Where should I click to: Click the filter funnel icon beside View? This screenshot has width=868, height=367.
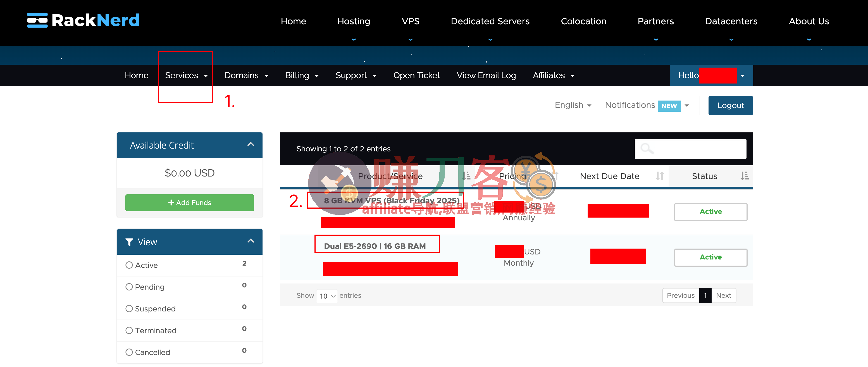click(129, 242)
